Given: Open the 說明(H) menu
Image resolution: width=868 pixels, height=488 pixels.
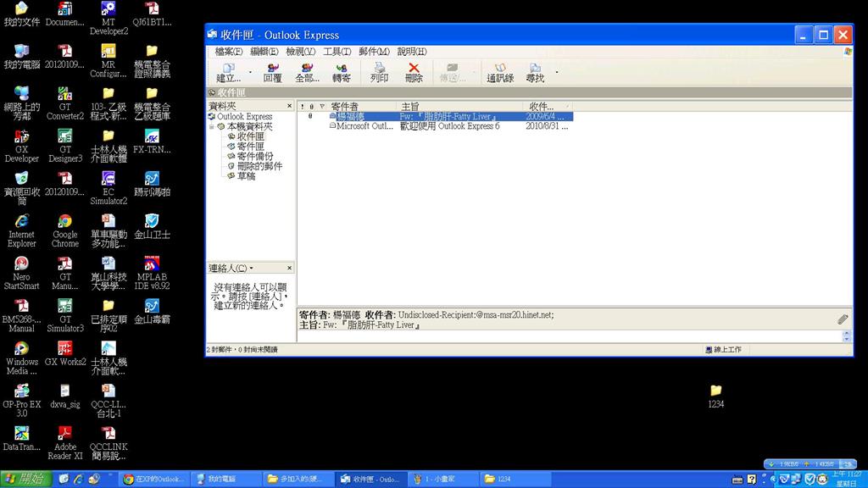Looking at the screenshot, I should (412, 52).
